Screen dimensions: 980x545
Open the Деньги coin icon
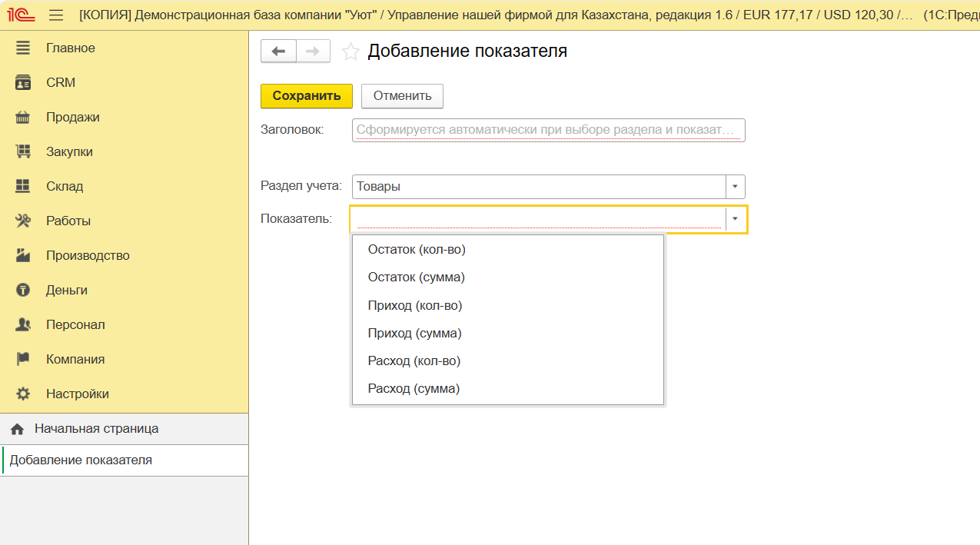tap(23, 291)
